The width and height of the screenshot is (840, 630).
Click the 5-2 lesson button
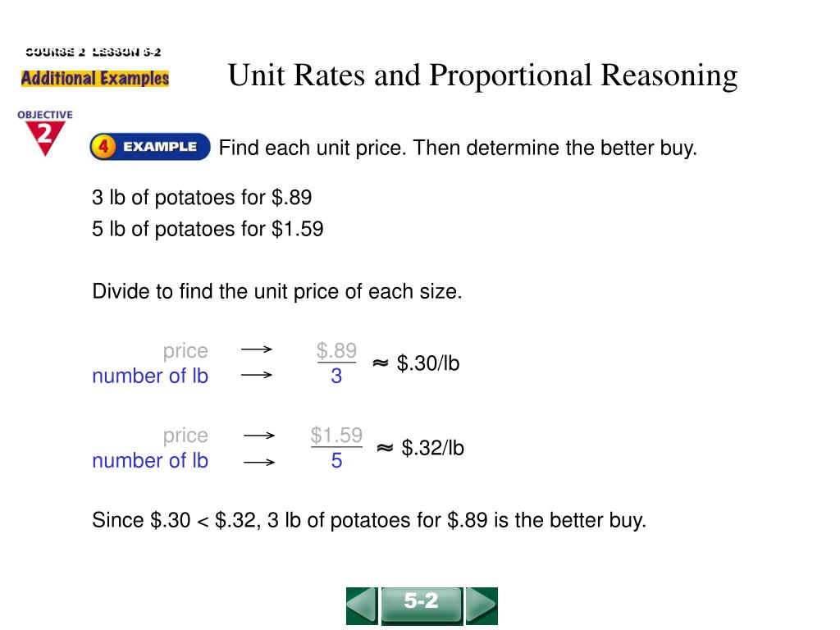click(x=422, y=606)
